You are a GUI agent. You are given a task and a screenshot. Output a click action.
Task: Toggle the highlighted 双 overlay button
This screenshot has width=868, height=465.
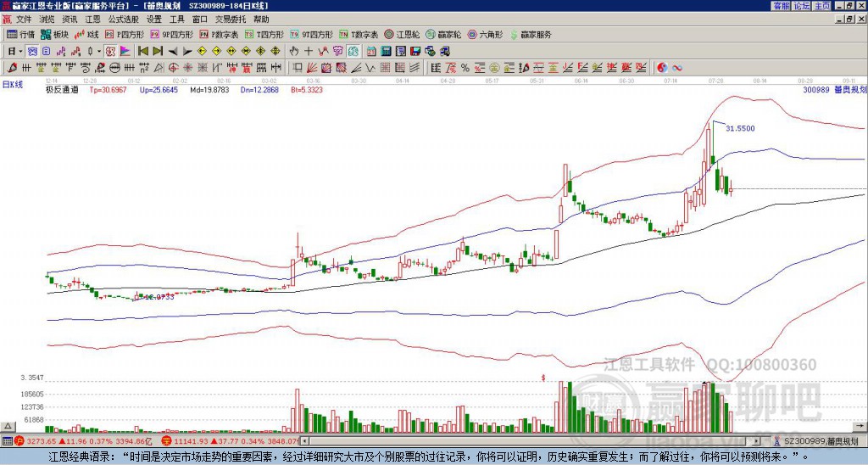click(110, 51)
